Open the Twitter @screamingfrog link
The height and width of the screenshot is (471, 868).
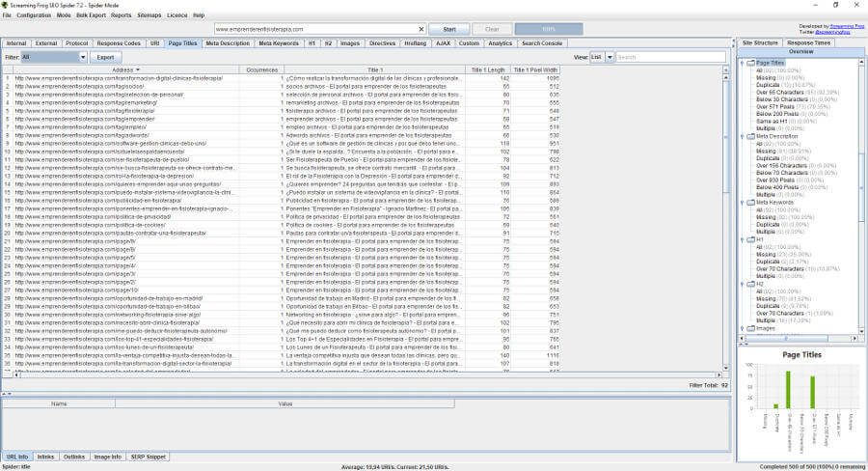[832, 32]
